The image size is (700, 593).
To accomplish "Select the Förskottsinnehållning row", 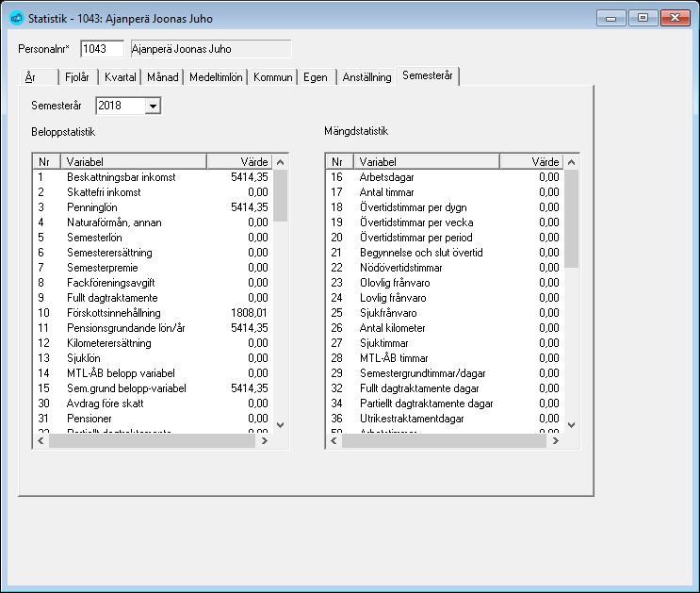I will pos(154,313).
